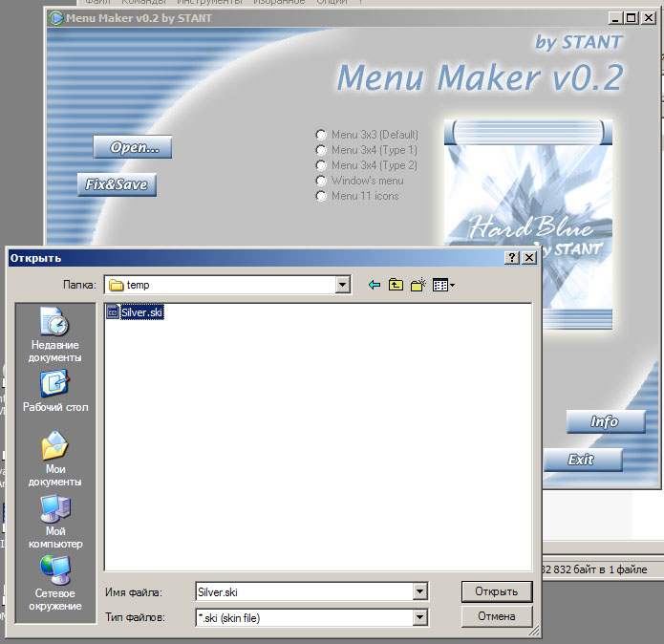
Task: Click Menu Maker title bar app icon
Action: click(55, 18)
